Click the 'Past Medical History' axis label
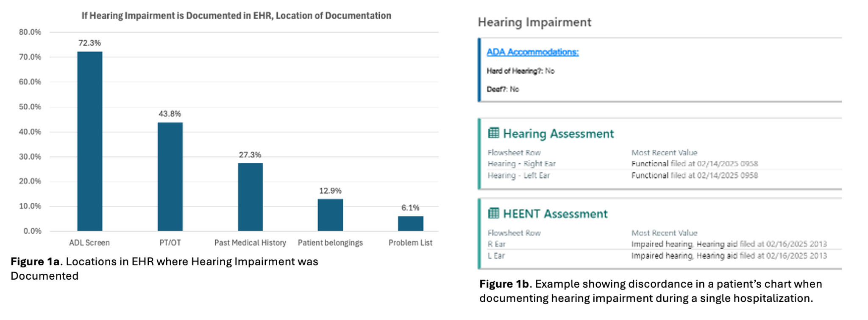Screen dimensions: 868x320 pos(250,243)
